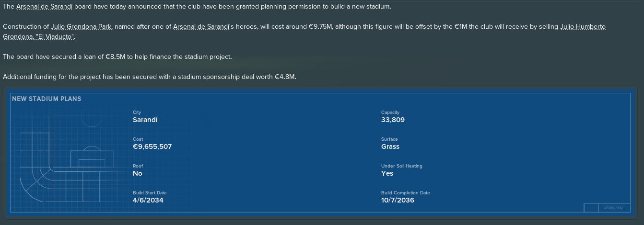Click the New Stadium Plans header
644x225 pixels.
click(x=47, y=99)
